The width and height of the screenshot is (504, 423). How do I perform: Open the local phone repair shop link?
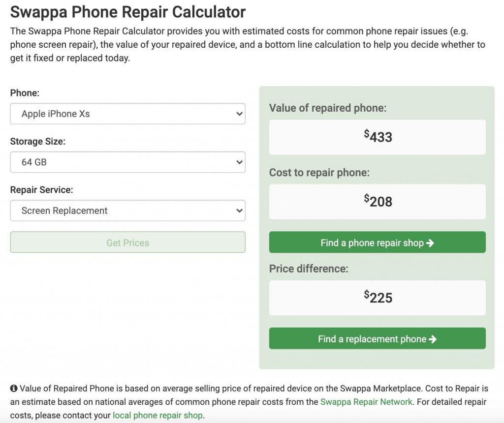157,415
